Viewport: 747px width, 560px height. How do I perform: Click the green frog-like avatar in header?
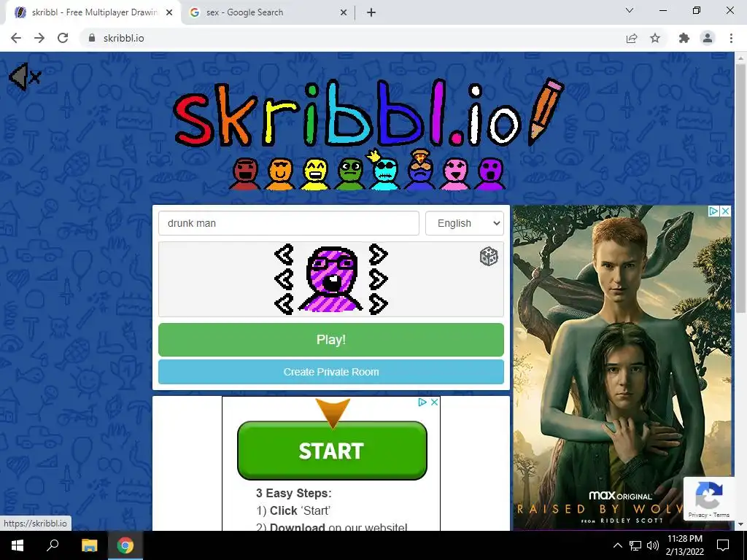click(350, 174)
